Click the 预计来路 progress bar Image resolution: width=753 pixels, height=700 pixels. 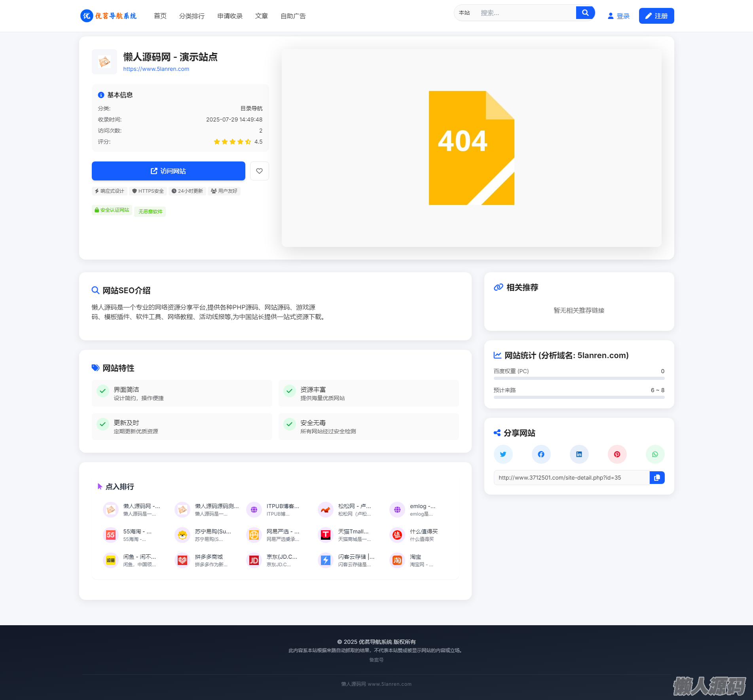(579, 397)
